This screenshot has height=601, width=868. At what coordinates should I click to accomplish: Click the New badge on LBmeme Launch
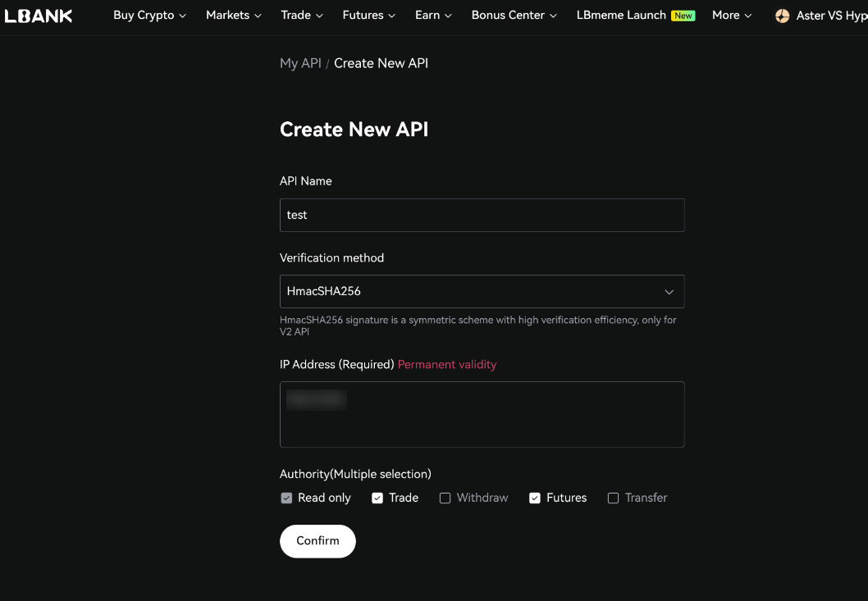tap(683, 16)
